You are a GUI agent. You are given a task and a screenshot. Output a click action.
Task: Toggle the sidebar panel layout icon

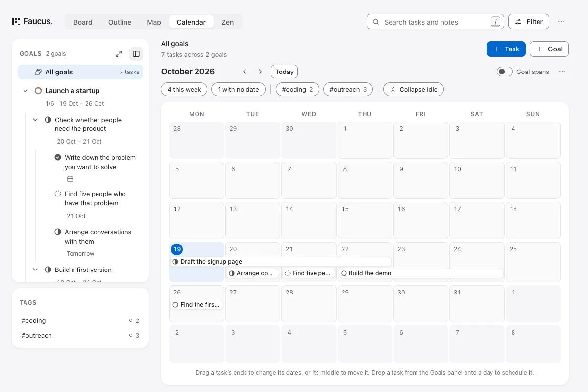tap(136, 54)
